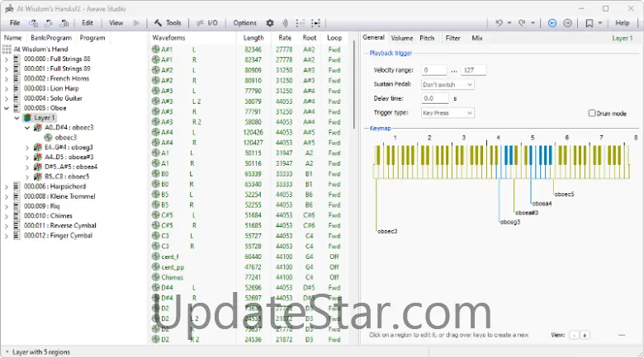Image resolution: width=644 pixels, height=358 pixels.
Task: Click the new waveform icon in the toolbar
Action: (64, 23)
